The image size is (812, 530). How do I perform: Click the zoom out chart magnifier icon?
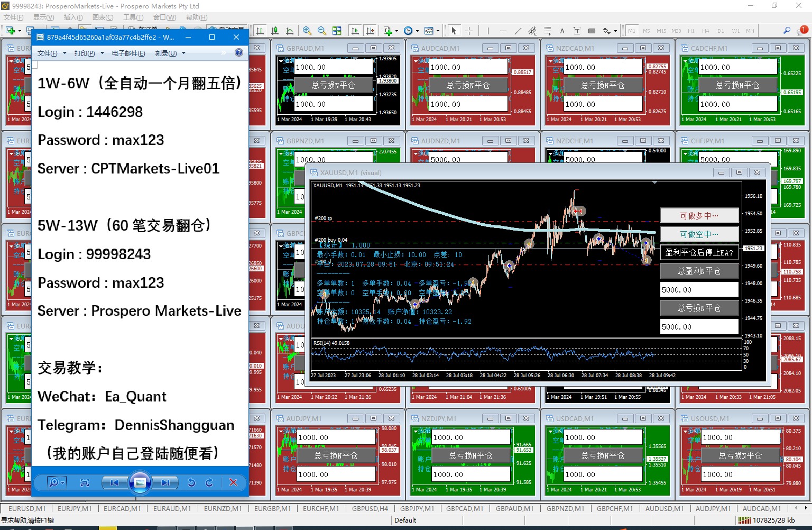pos(321,31)
